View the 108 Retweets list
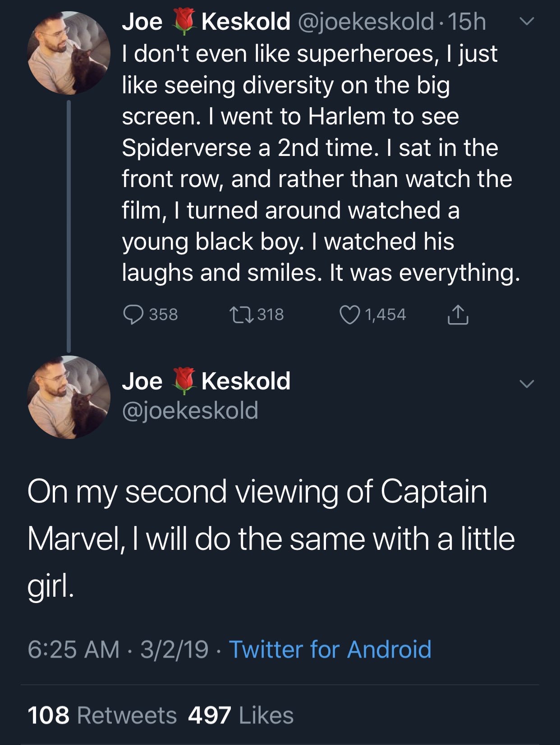Viewport: 560px width, 745px height. point(102,715)
